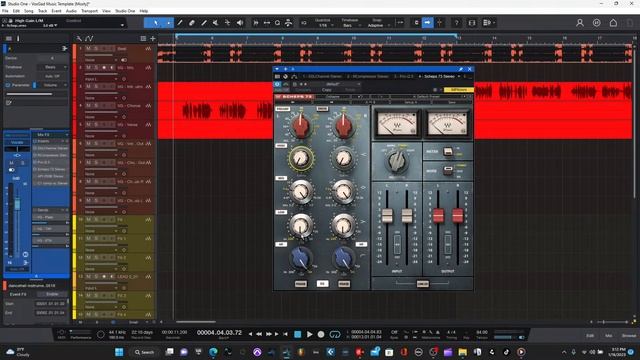This screenshot has width=640, height=360.
Task: Open the Arrow tool dropdown arrow
Action: point(169,23)
